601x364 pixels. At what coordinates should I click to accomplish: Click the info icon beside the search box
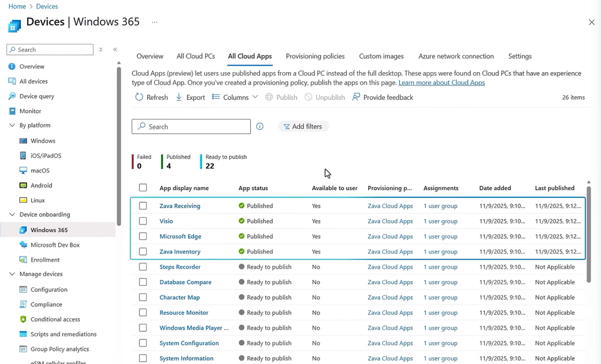260,126
